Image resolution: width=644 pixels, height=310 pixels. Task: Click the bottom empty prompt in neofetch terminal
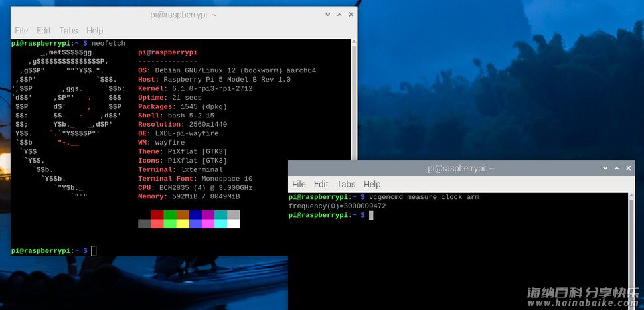pos(54,251)
